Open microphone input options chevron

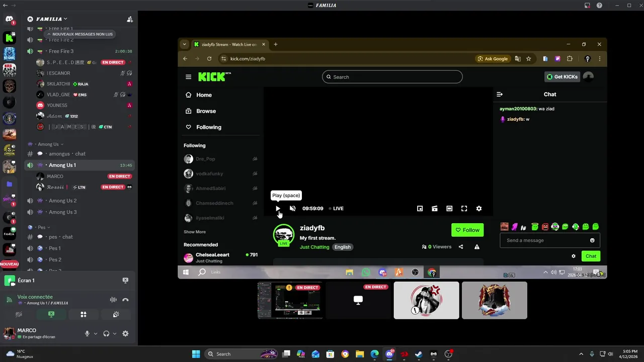tap(95, 334)
